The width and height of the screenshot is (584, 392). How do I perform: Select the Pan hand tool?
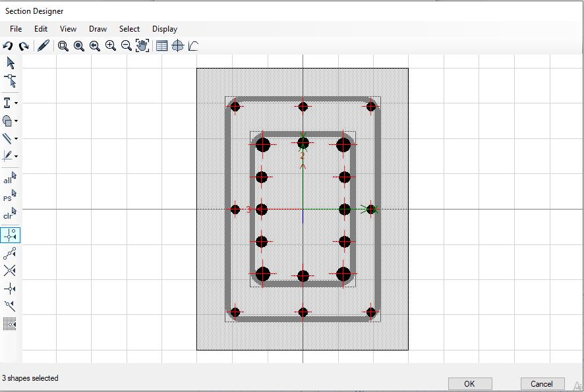[x=142, y=45]
